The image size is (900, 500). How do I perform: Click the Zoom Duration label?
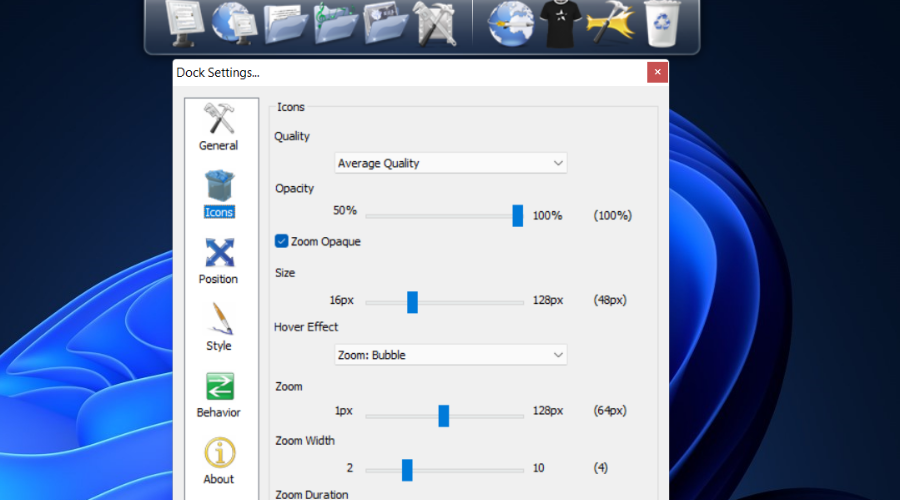coord(312,494)
